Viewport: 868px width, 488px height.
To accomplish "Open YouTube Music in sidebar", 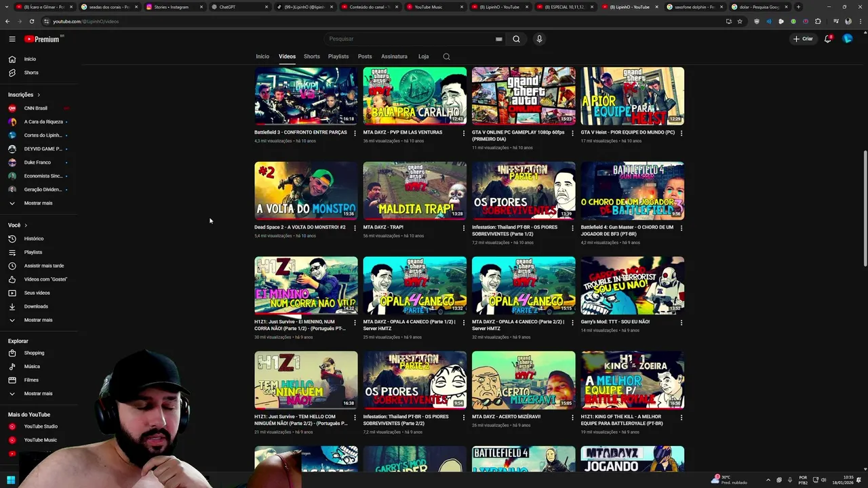I will [x=42, y=440].
